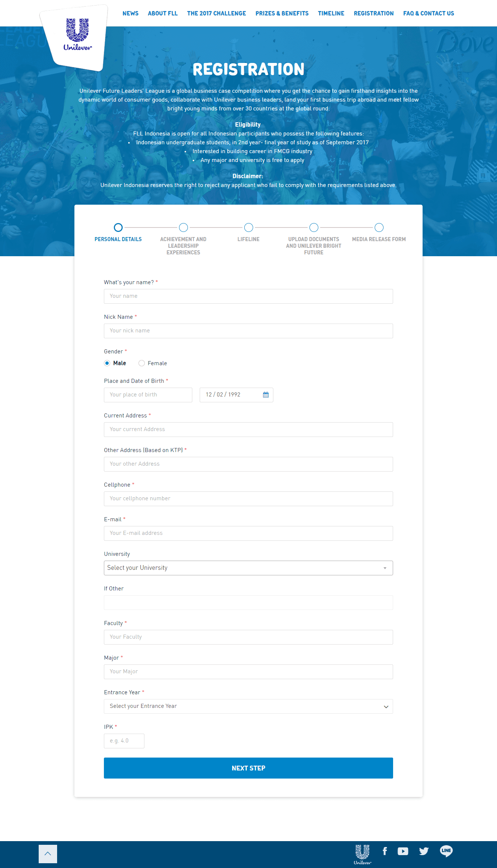Open FAQ & CONTACT US menu item
The image size is (497, 868).
pyautogui.click(x=428, y=13)
